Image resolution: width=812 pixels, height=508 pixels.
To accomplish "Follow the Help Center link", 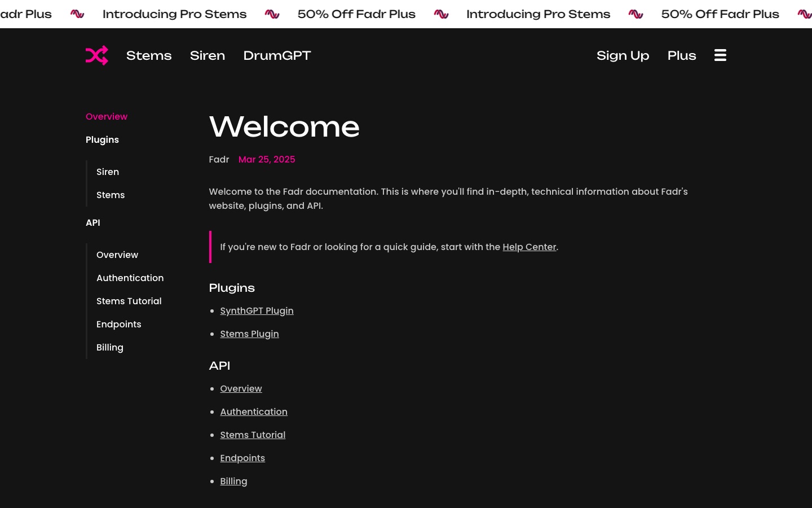I will tap(529, 247).
